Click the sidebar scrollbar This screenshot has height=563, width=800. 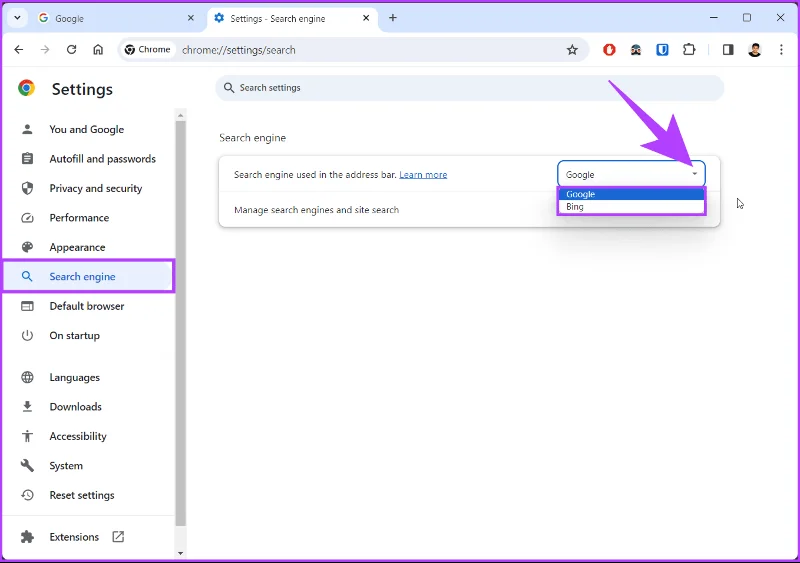pos(181,322)
